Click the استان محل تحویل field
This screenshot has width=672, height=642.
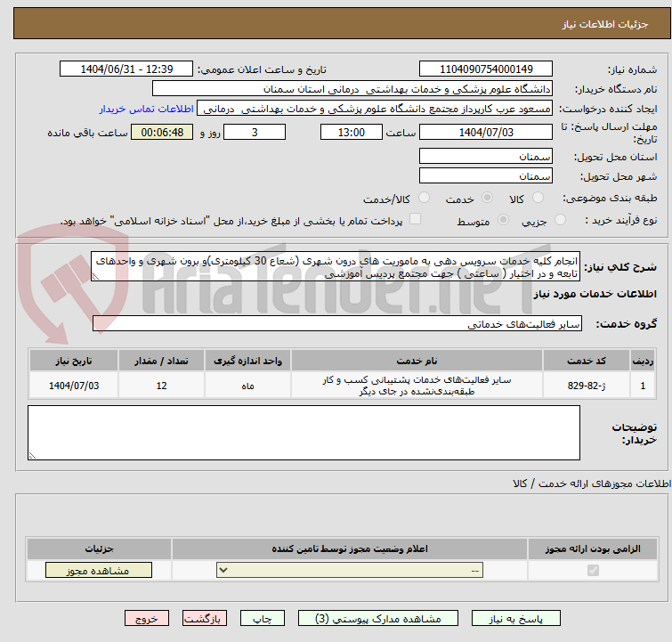[x=486, y=156]
